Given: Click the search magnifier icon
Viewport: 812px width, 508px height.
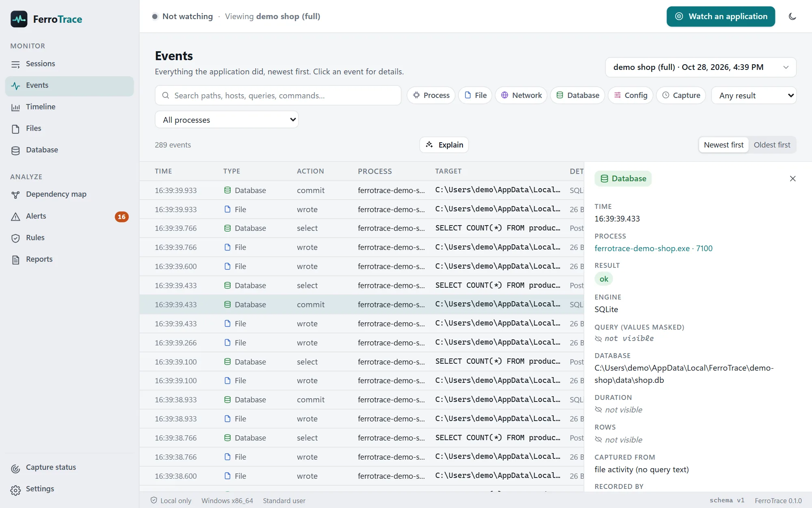Looking at the screenshot, I should pyautogui.click(x=166, y=96).
